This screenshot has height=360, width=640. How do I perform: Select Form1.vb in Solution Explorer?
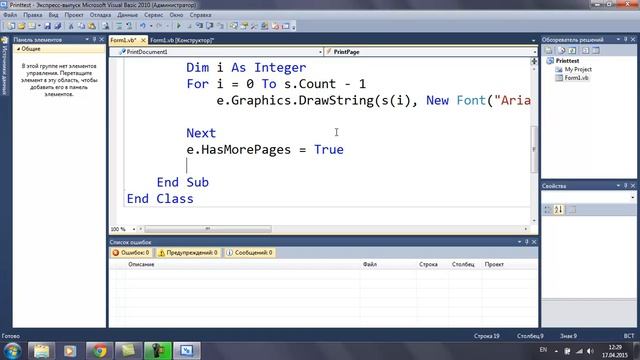pos(576,78)
